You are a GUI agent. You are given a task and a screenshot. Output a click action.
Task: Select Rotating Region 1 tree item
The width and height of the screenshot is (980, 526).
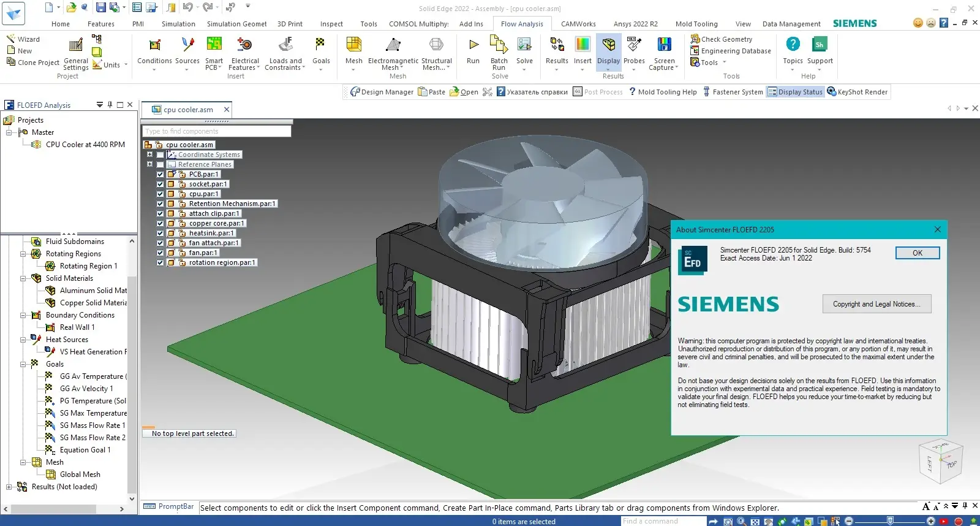pos(88,266)
